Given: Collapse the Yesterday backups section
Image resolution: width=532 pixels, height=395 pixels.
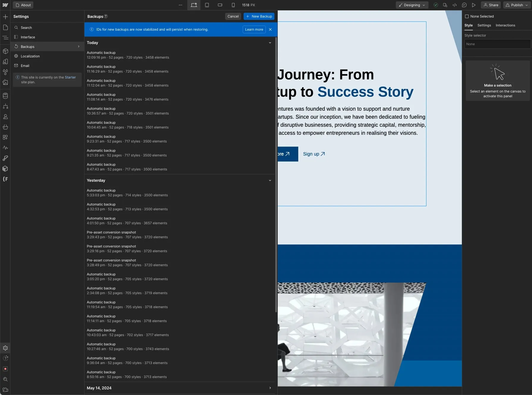Looking at the screenshot, I should 270,181.
